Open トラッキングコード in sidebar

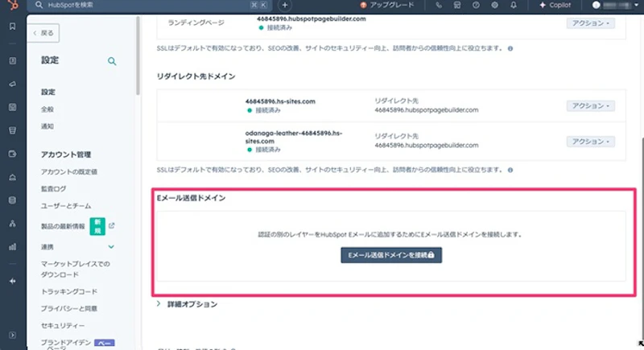(69, 292)
